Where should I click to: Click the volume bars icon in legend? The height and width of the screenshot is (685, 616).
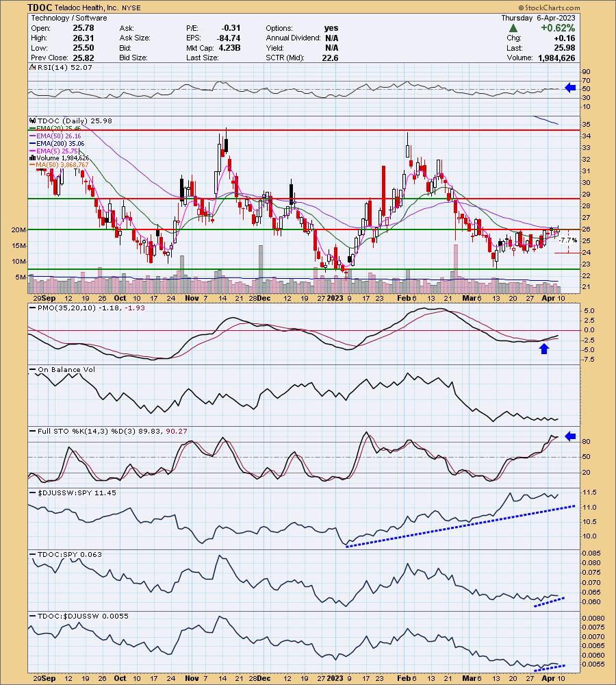32,158
